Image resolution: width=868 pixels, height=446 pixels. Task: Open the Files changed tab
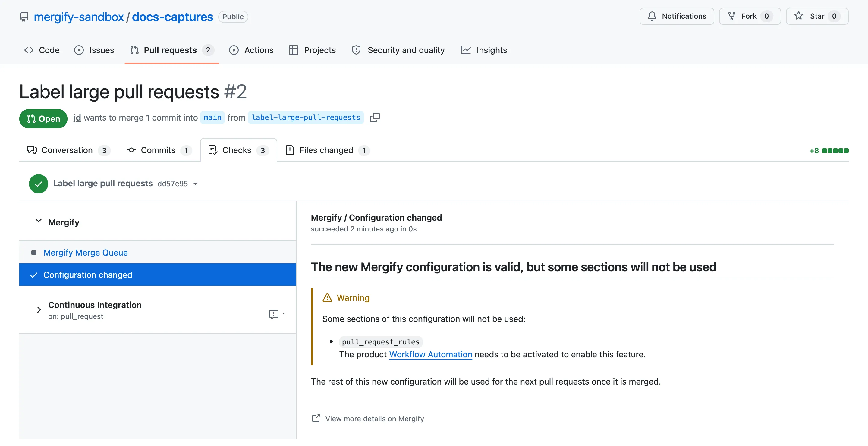coord(328,150)
